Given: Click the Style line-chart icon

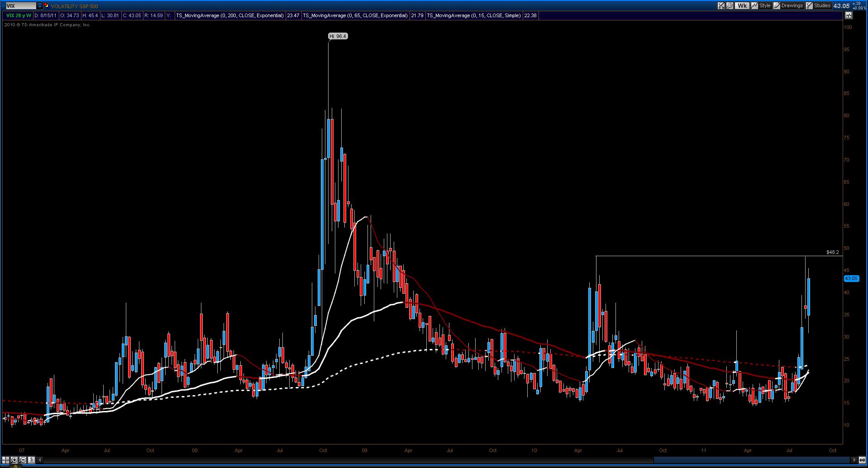Looking at the screenshot, I should coord(754,6).
